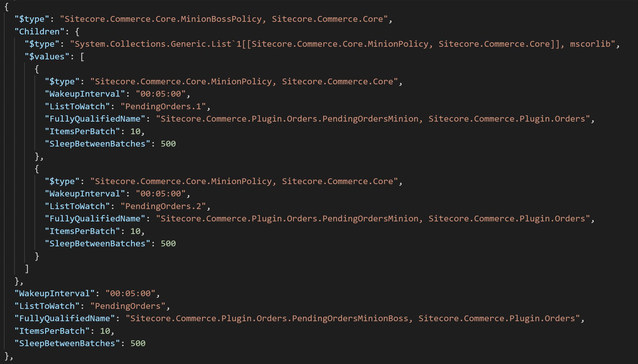This screenshot has width=638, height=364.
Task: Click bottom "SleepBetweenBatches" value 500
Action: pos(138,344)
